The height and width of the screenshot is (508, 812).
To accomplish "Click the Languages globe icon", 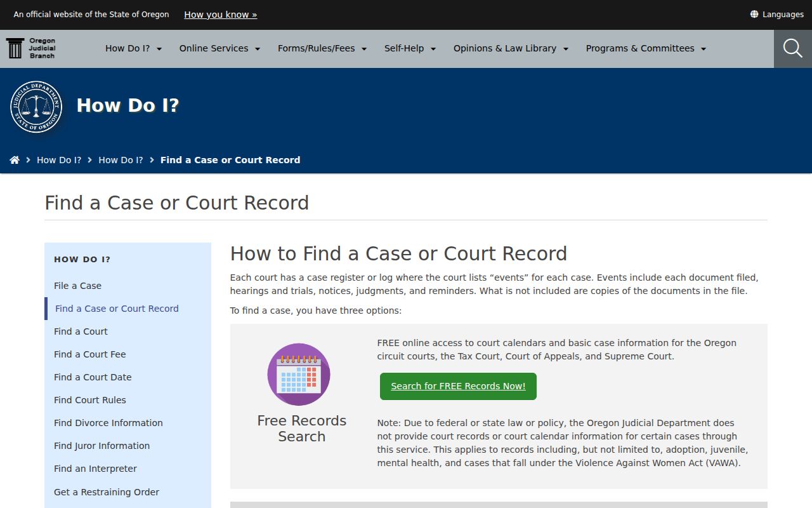I will tap(754, 14).
